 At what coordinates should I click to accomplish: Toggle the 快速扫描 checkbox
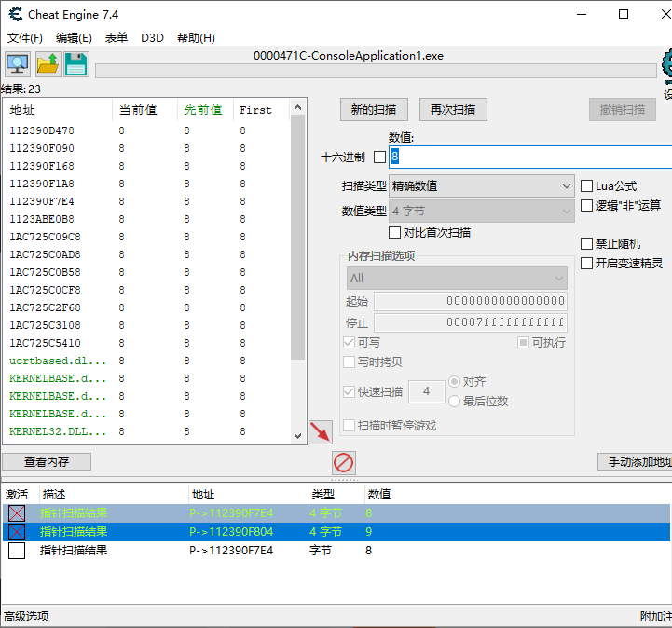tap(349, 391)
